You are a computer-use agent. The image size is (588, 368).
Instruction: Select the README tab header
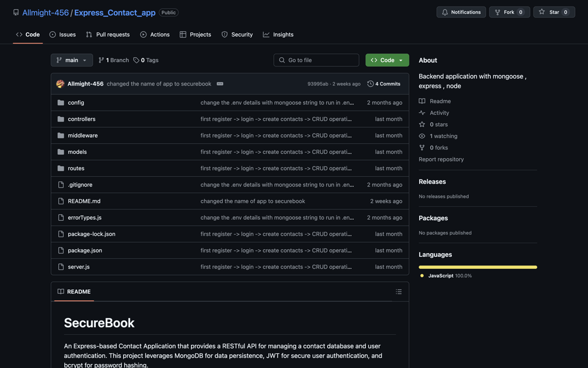pyautogui.click(x=74, y=292)
